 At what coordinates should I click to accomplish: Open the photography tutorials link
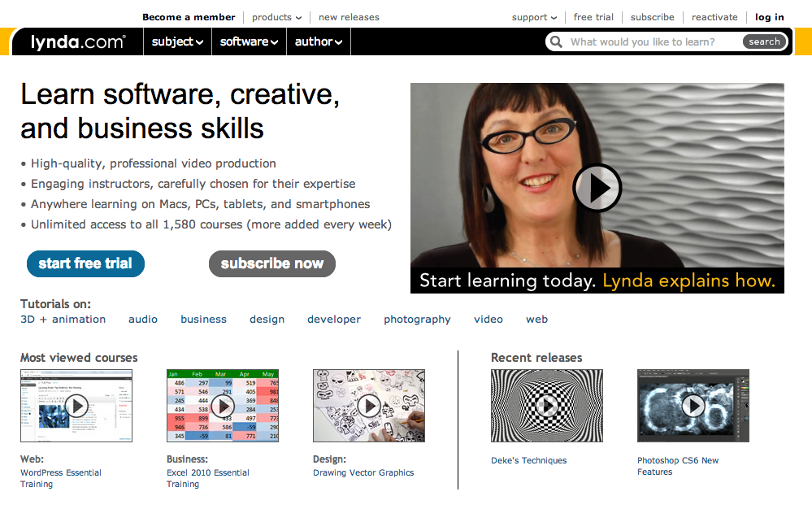417,320
